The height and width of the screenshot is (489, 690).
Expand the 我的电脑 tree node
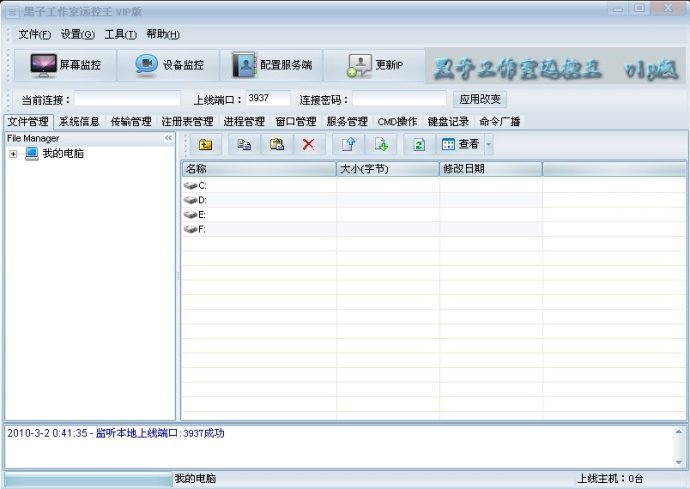[13, 154]
